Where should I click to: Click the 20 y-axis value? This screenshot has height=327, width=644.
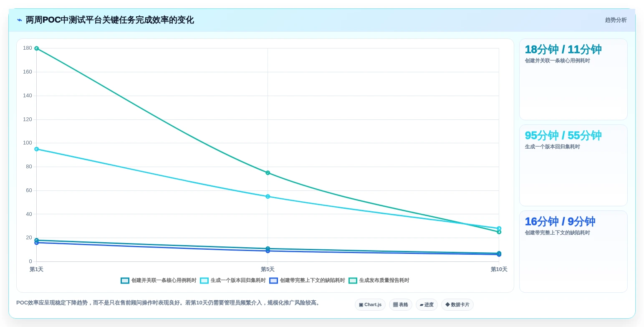tap(29, 238)
